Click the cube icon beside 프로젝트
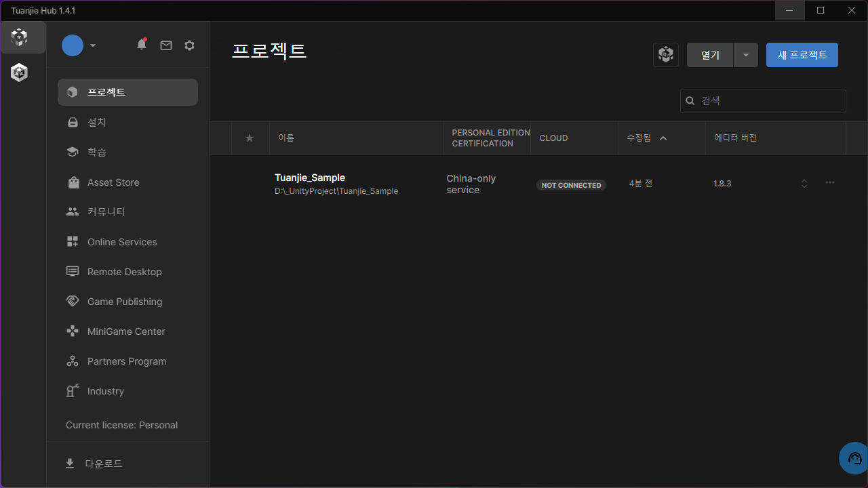The image size is (868, 488). point(73,92)
